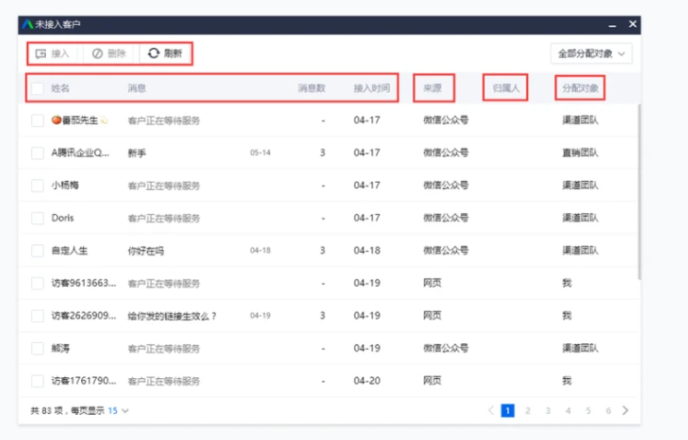Check the box for 访客2626909... row

[37, 316]
